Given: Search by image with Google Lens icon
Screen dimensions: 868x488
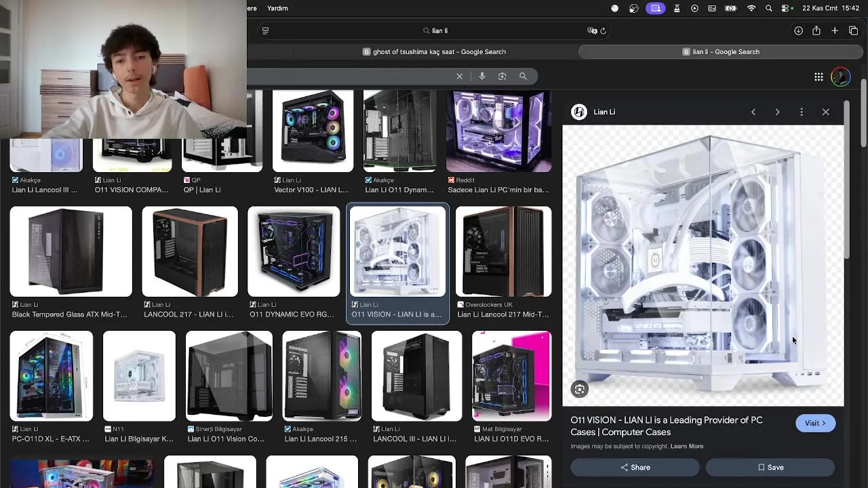Looking at the screenshot, I should coord(502,77).
